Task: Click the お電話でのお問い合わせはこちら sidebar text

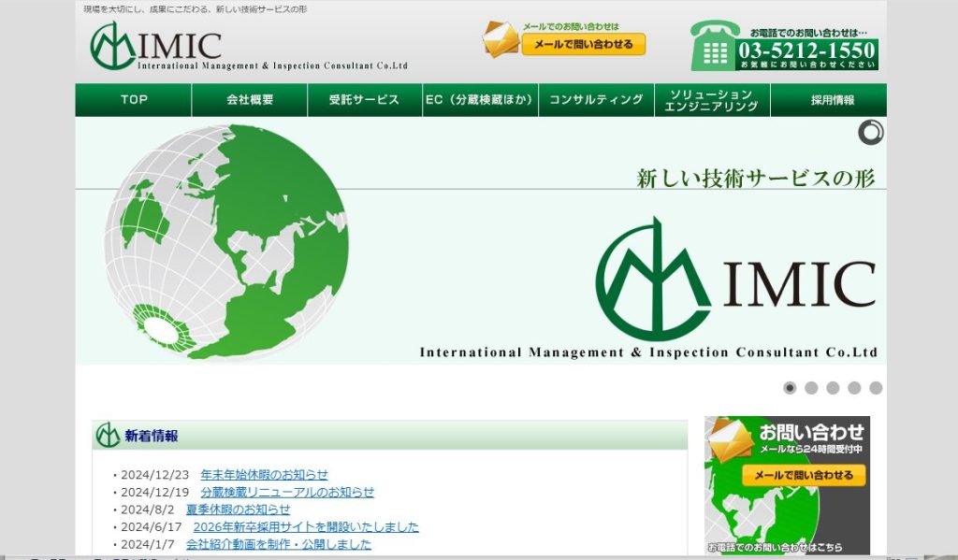Action: (x=775, y=547)
